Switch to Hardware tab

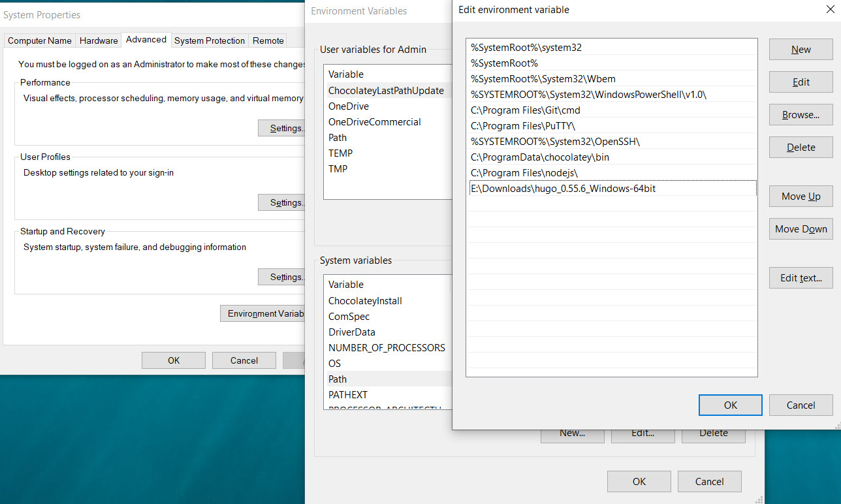(99, 40)
